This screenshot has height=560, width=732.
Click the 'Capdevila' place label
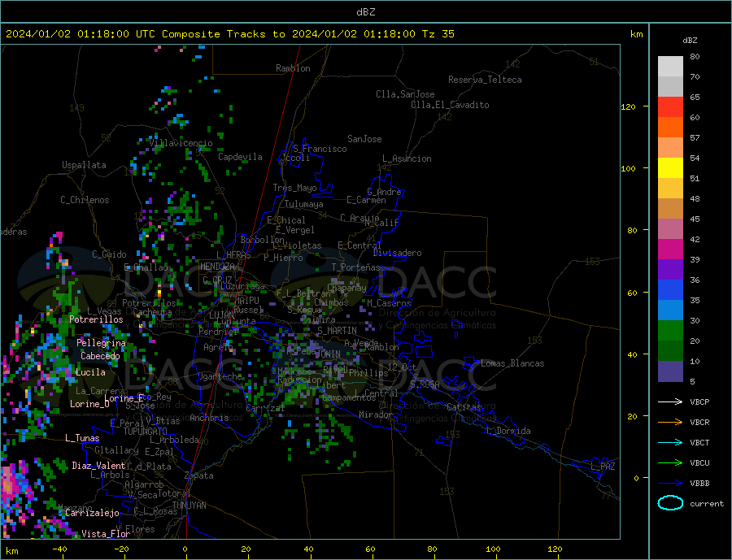(240, 157)
